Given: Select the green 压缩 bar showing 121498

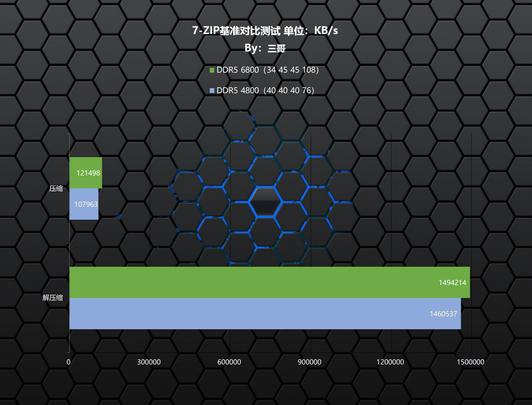Looking at the screenshot, I should tap(86, 173).
